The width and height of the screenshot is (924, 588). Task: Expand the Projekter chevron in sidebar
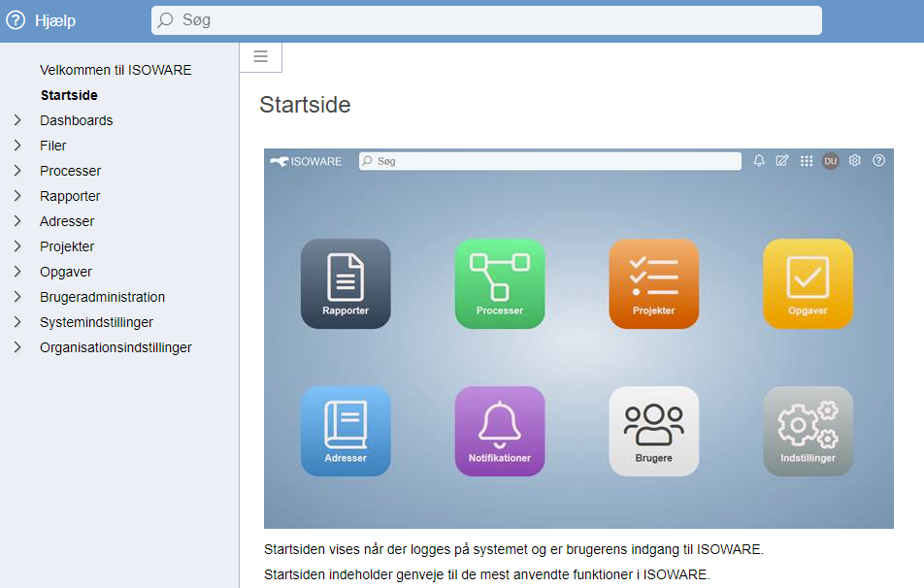point(17,246)
